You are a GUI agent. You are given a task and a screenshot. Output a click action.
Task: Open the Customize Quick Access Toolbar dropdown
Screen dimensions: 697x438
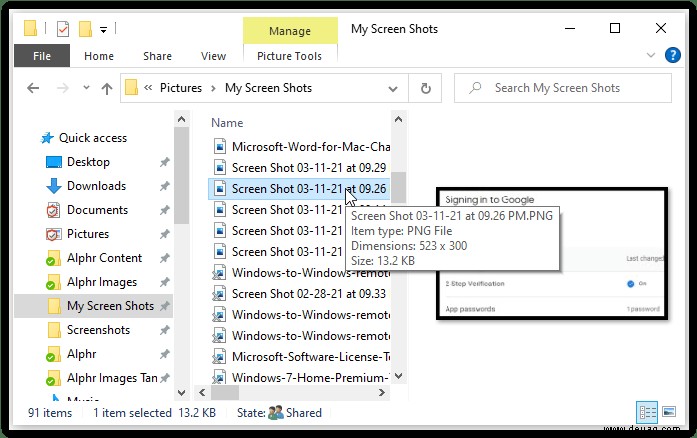[x=103, y=30]
